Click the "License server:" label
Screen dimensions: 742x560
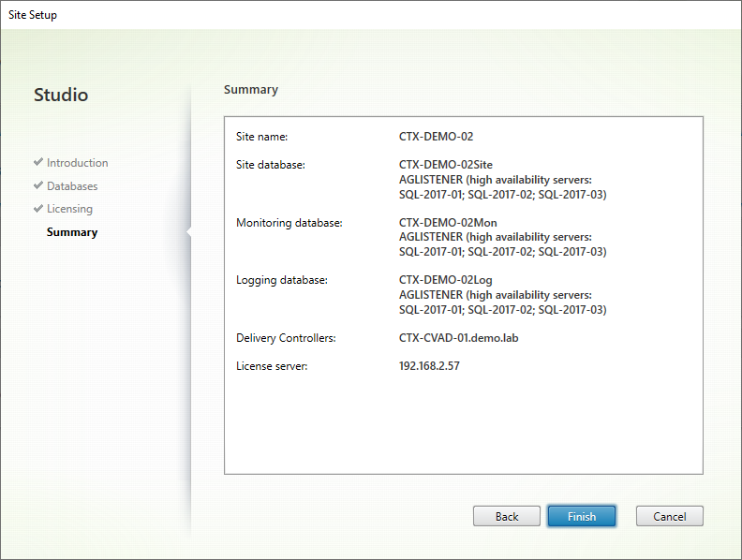[x=272, y=366]
